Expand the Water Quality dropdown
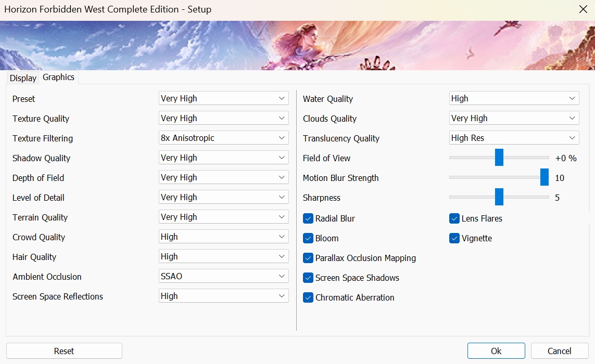This screenshot has width=595, height=364. point(514,98)
